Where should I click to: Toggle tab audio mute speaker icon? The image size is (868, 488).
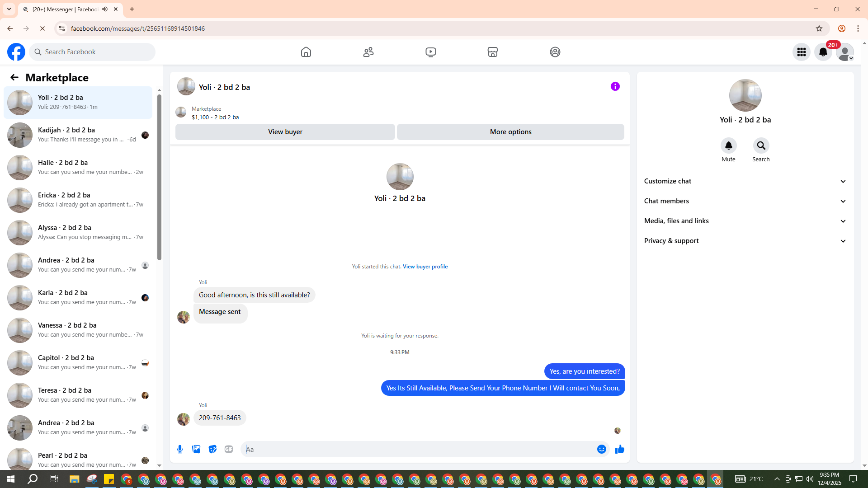[105, 9]
